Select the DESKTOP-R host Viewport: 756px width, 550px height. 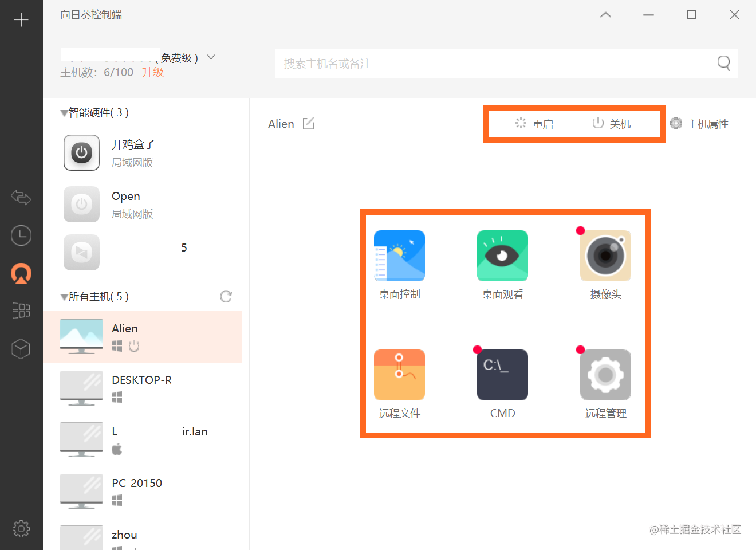click(143, 388)
